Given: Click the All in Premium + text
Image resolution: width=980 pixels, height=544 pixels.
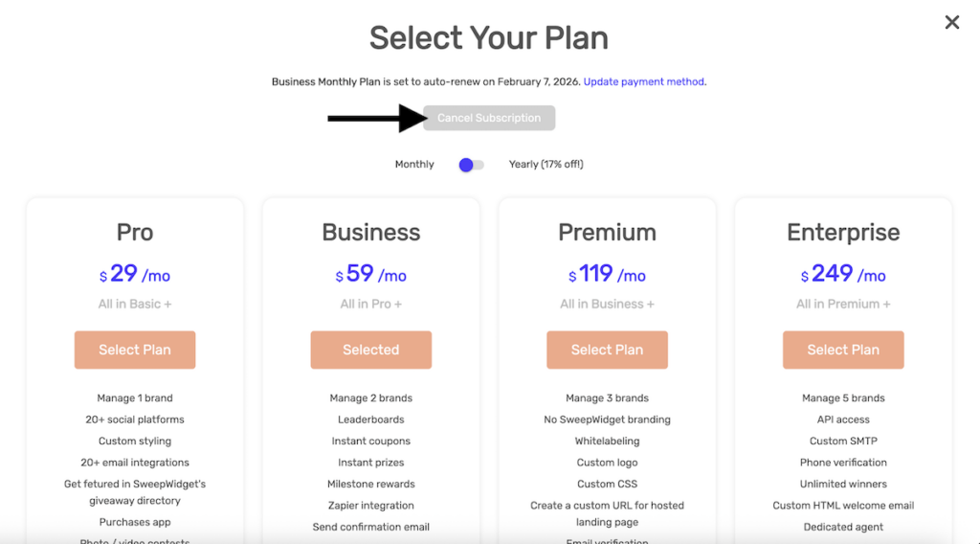Looking at the screenshot, I should click(843, 305).
